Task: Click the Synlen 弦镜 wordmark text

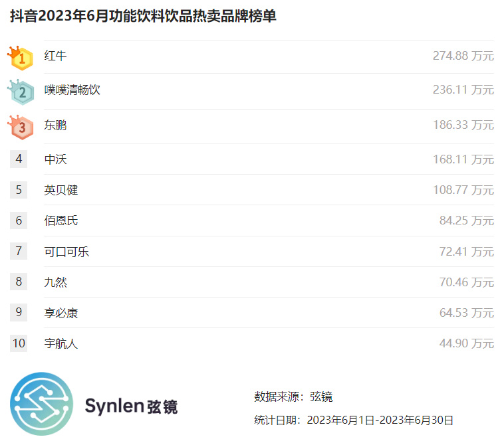Action: coord(131,406)
